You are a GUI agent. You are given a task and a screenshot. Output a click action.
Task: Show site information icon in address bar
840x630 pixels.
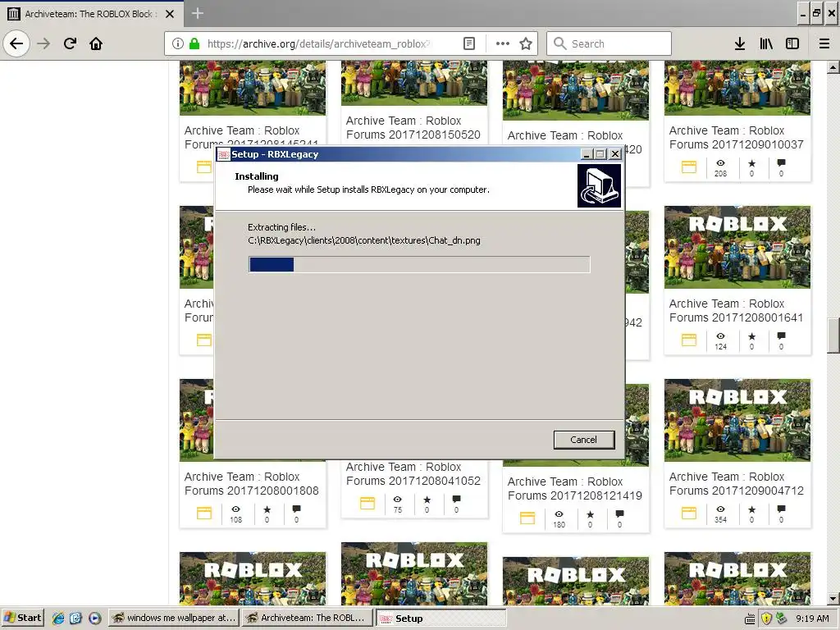tap(178, 43)
